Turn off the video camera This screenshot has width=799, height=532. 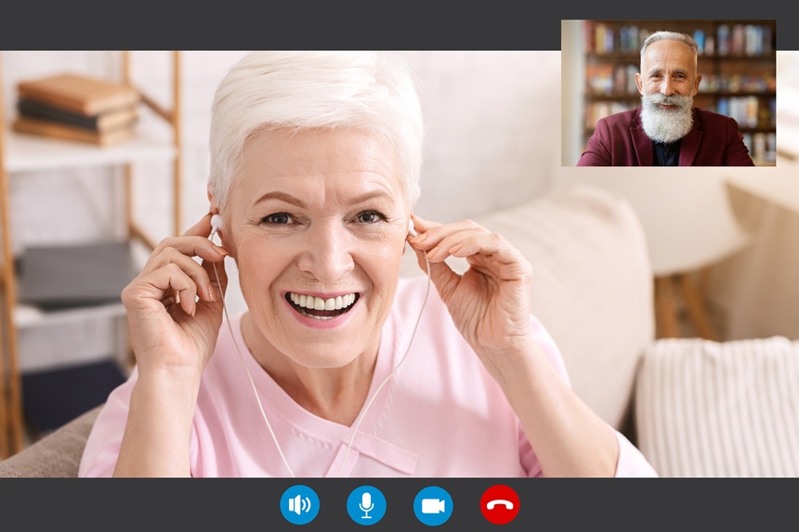(433, 505)
